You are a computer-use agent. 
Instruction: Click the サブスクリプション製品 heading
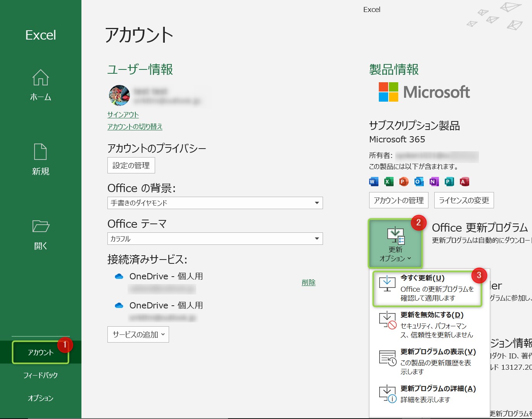pos(415,125)
